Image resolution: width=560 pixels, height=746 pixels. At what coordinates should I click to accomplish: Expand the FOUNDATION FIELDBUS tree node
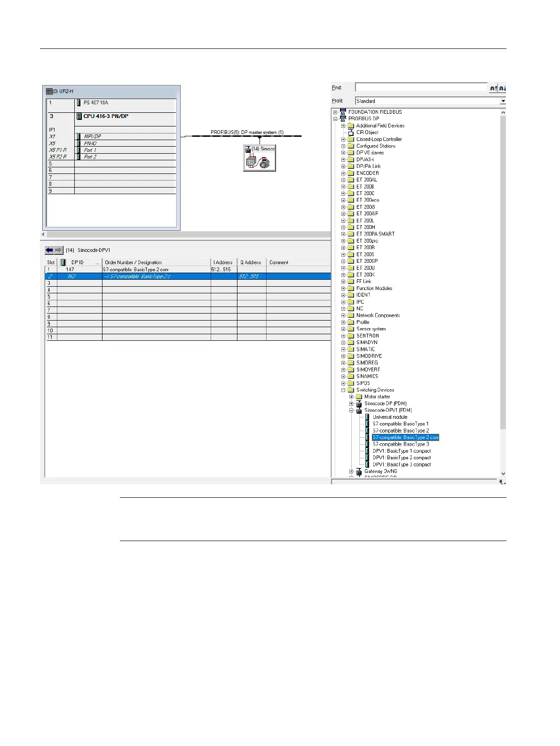coord(335,112)
